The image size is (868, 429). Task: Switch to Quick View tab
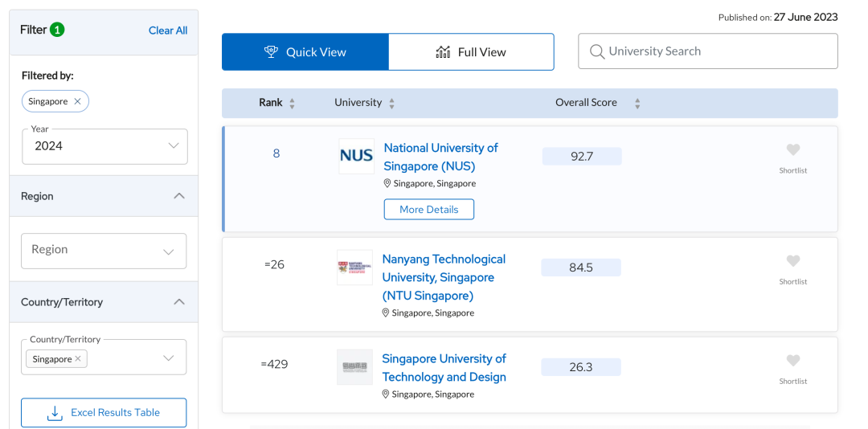tap(305, 52)
